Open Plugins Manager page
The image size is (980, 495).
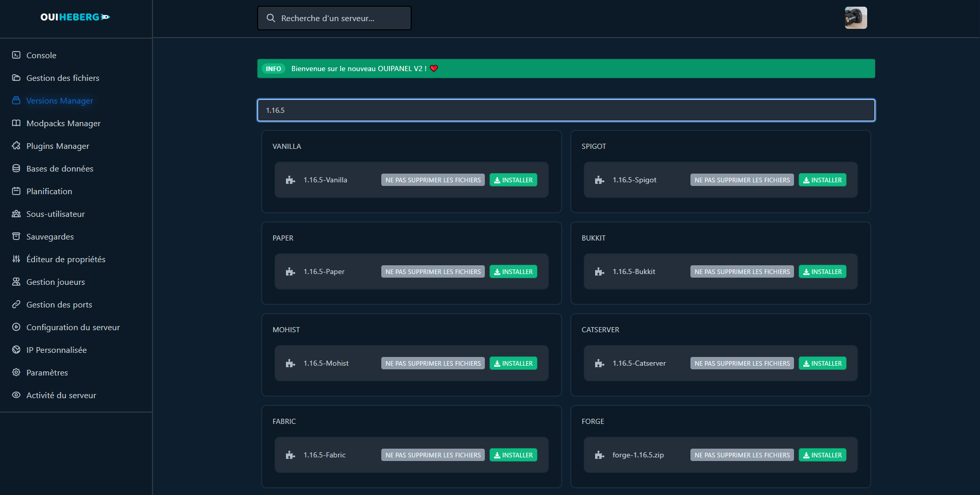click(x=58, y=146)
